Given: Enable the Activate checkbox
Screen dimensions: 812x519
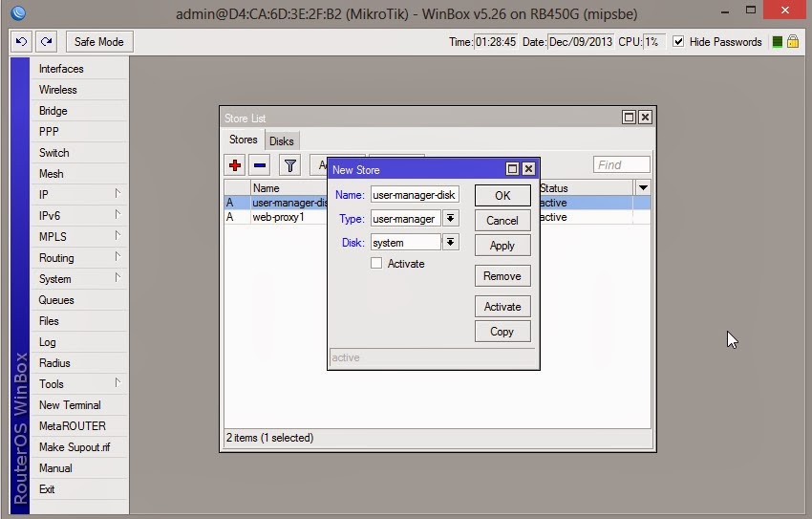Looking at the screenshot, I should pos(376,263).
